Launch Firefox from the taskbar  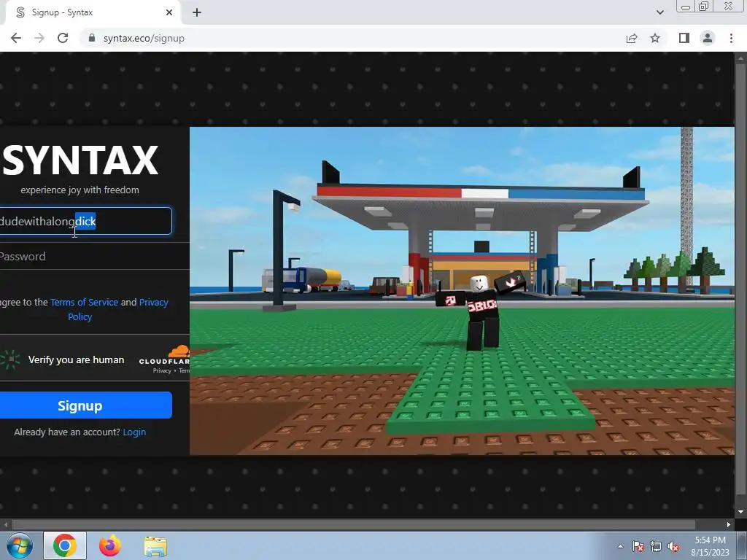pyautogui.click(x=110, y=545)
